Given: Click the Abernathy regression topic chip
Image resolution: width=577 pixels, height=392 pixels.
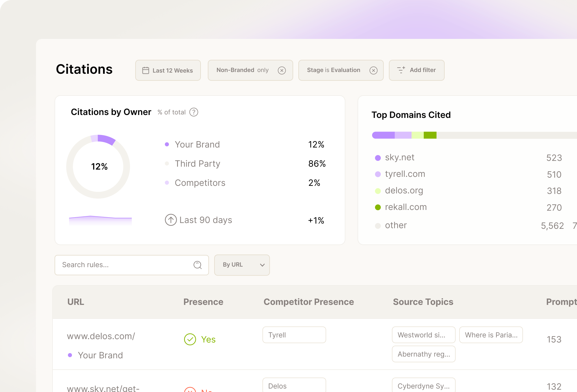Looking at the screenshot, I should (423, 354).
